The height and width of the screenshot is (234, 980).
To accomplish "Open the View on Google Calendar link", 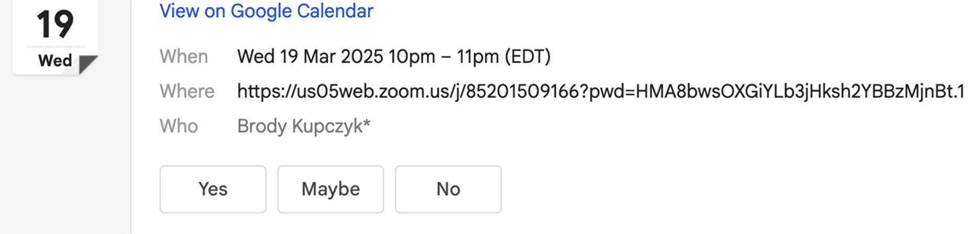I will coord(266,11).
